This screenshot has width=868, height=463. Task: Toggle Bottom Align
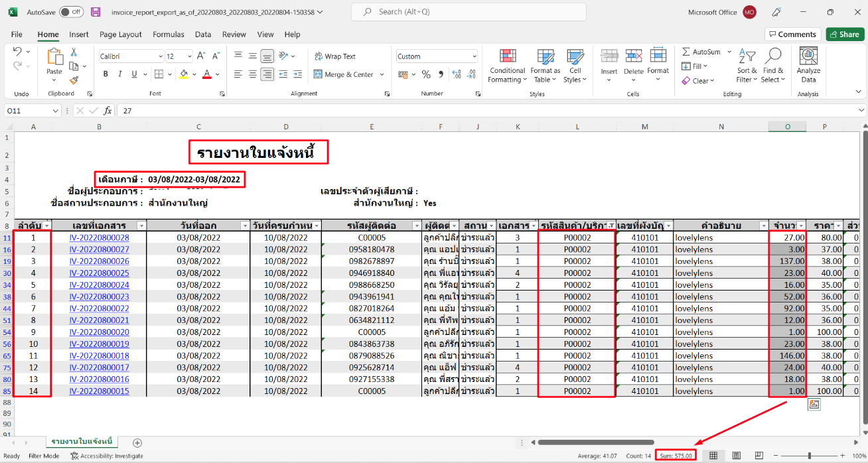click(267, 56)
